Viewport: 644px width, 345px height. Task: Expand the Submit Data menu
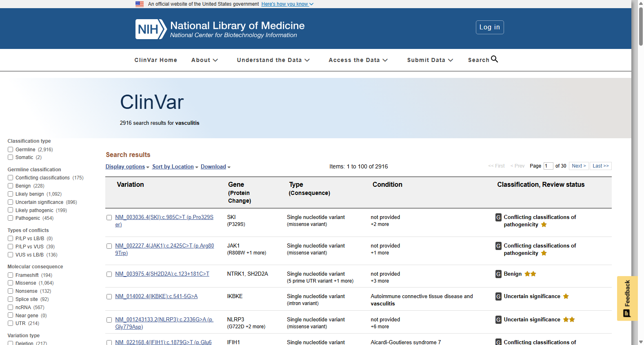pyautogui.click(x=430, y=60)
